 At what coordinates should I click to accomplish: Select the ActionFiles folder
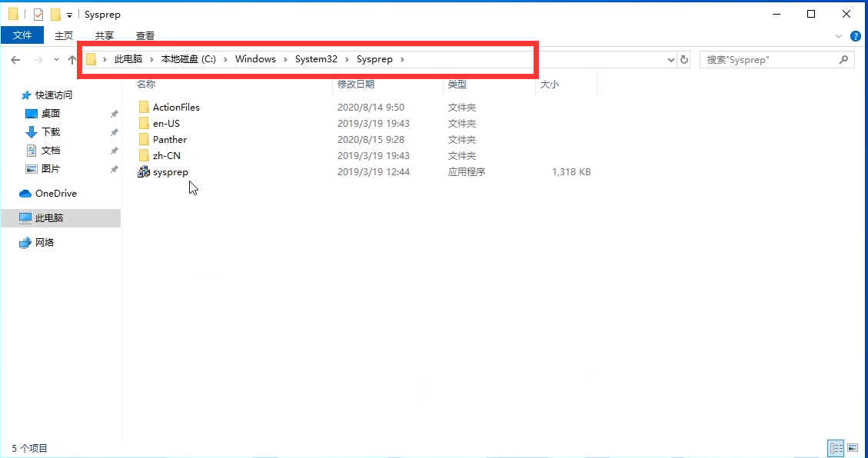(176, 108)
